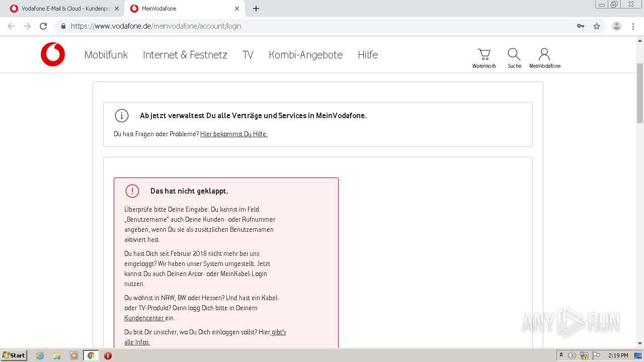
Task: Follow the 'gibt's alle Infos' link
Action: tap(205, 337)
